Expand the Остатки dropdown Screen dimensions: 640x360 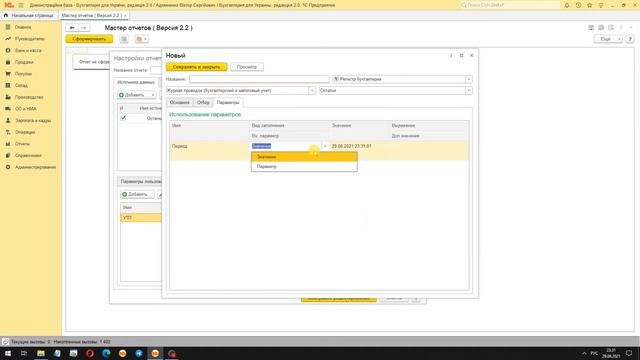[x=469, y=90]
